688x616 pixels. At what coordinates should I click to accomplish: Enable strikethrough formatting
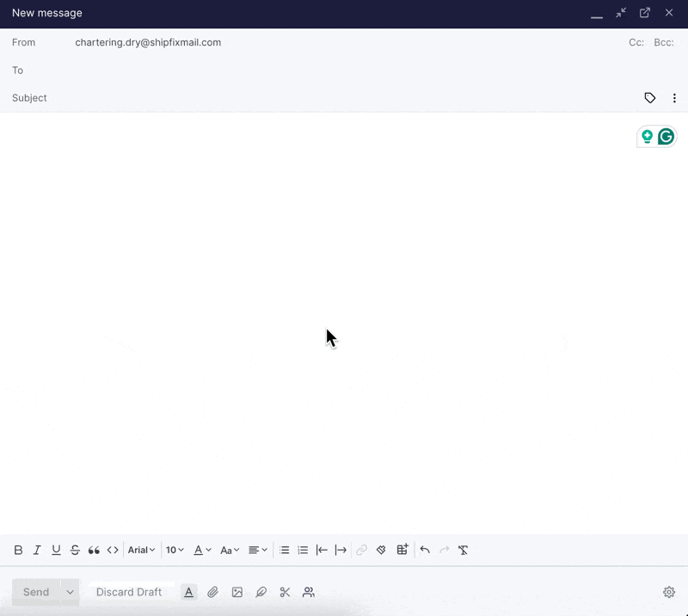(75, 550)
